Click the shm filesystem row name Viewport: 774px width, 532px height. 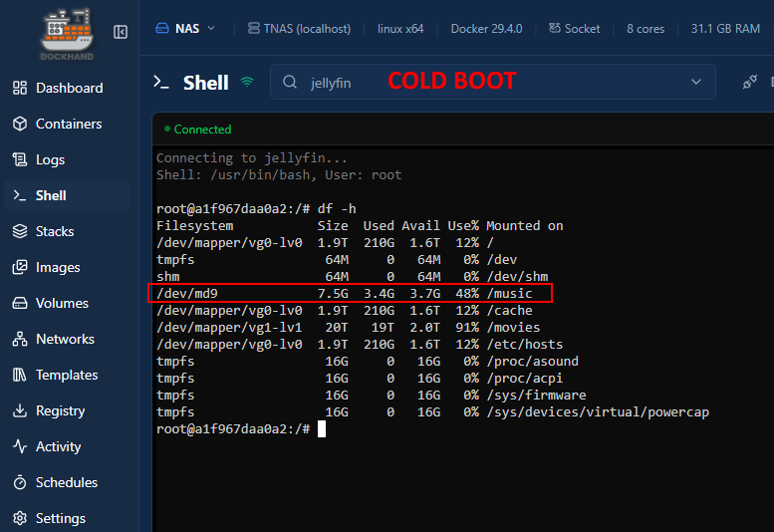(x=167, y=276)
